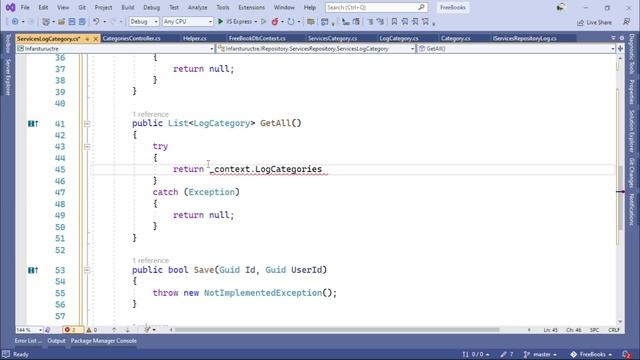This screenshot has height=360, width=640.
Task: Open the View menu
Action: tap(63, 7)
